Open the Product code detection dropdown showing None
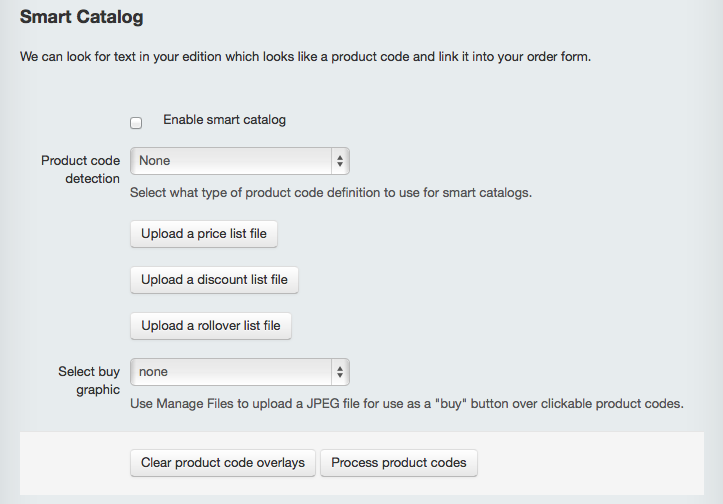This screenshot has width=723, height=504. [x=240, y=161]
